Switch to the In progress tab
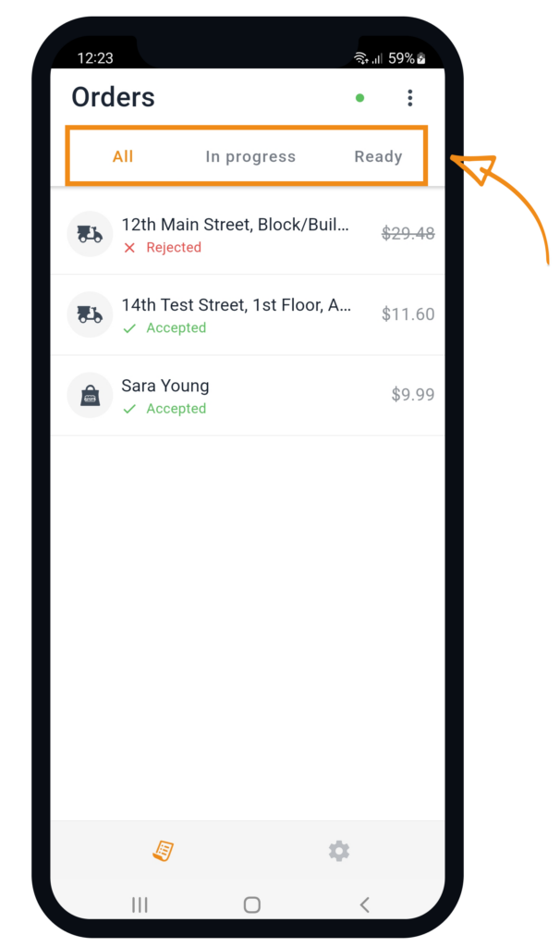 (250, 156)
